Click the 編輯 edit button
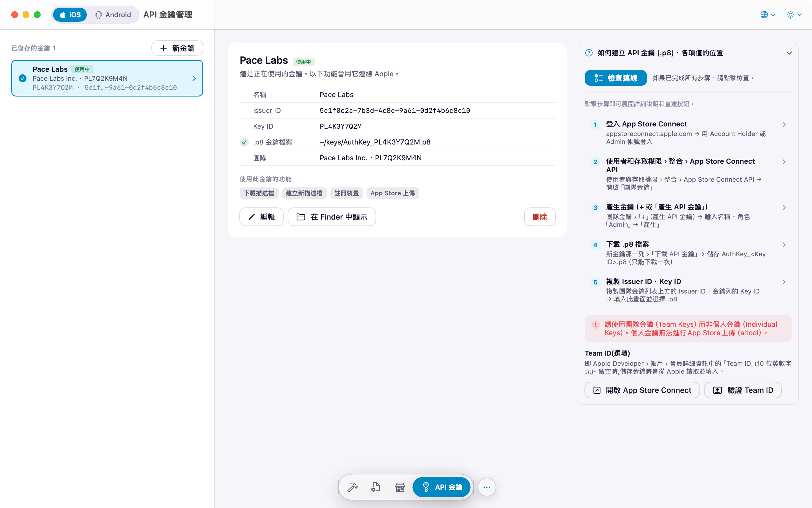The image size is (812, 508). [x=261, y=217]
